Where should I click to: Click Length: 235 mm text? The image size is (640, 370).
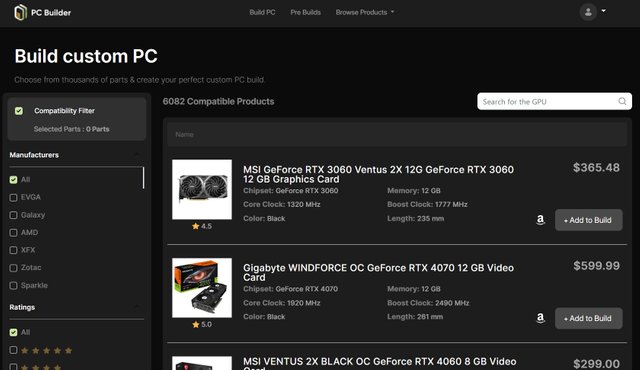tap(416, 219)
